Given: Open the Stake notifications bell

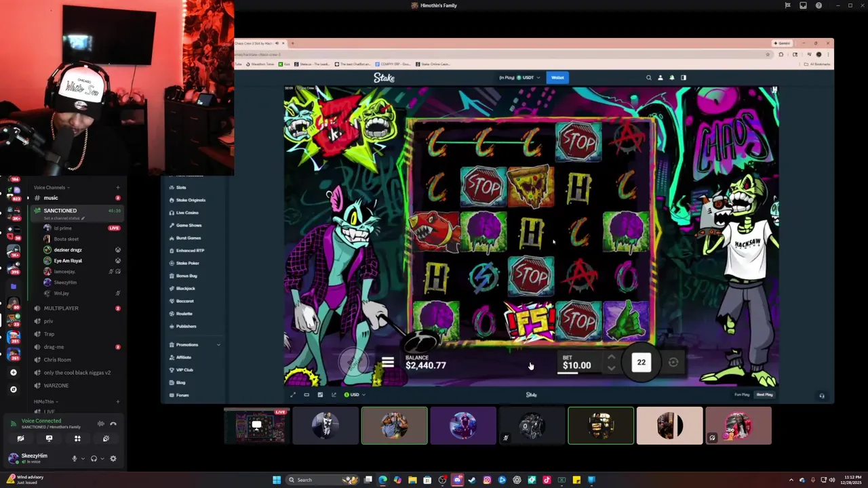Looking at the screenshot, I should point(672,78).
